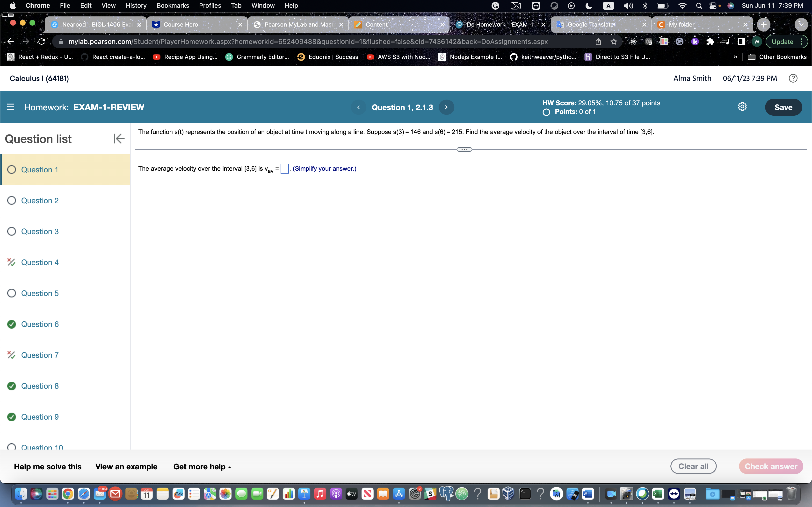This screenshot has width=812, height=507.
Task: Navigate to the next question with right chevron
Action: coord(447,107)
